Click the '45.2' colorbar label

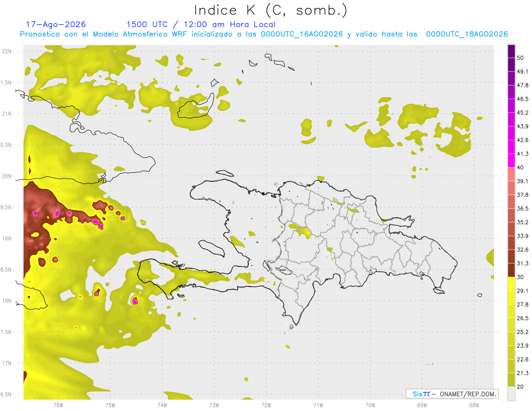click(x=523, y=113)
